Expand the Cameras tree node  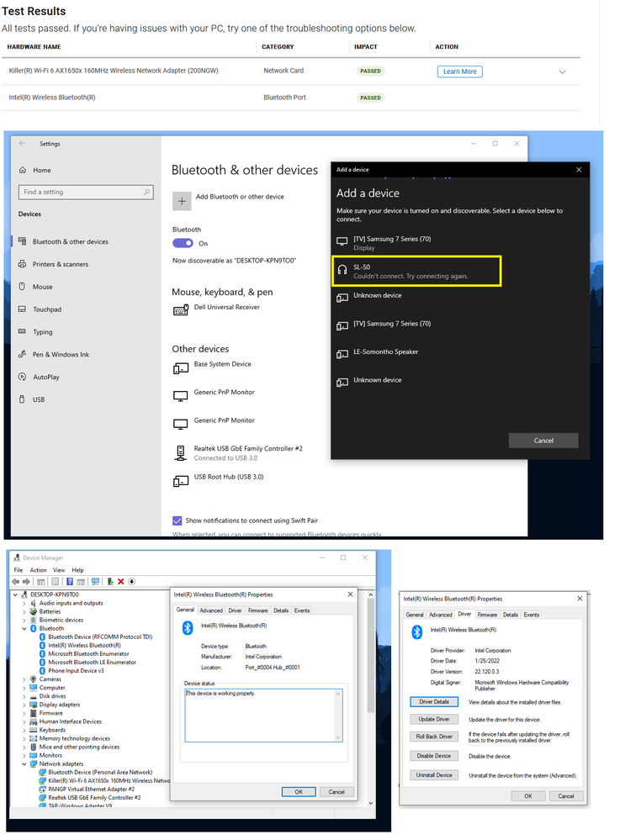pyautogui.click(x=24, y=679)
